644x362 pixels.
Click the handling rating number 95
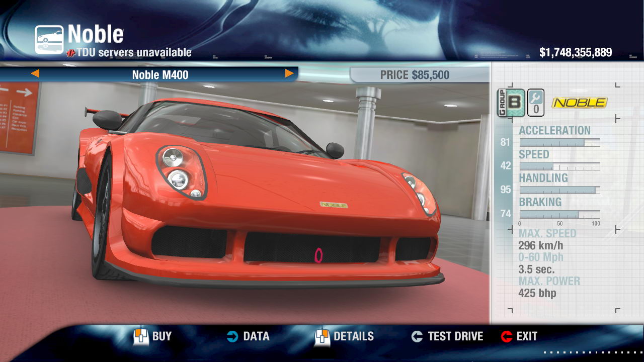[506, 190]
